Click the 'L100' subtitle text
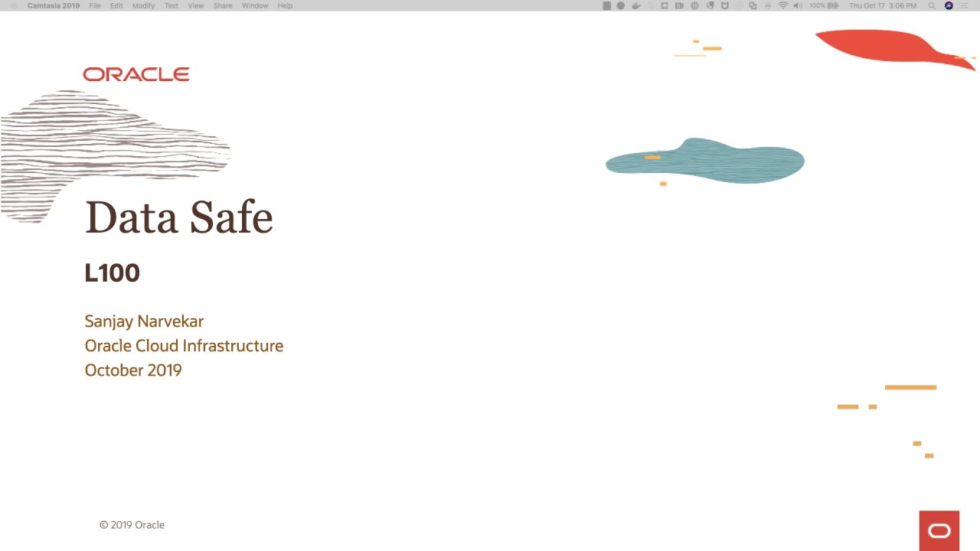 [x=112, y=273]
